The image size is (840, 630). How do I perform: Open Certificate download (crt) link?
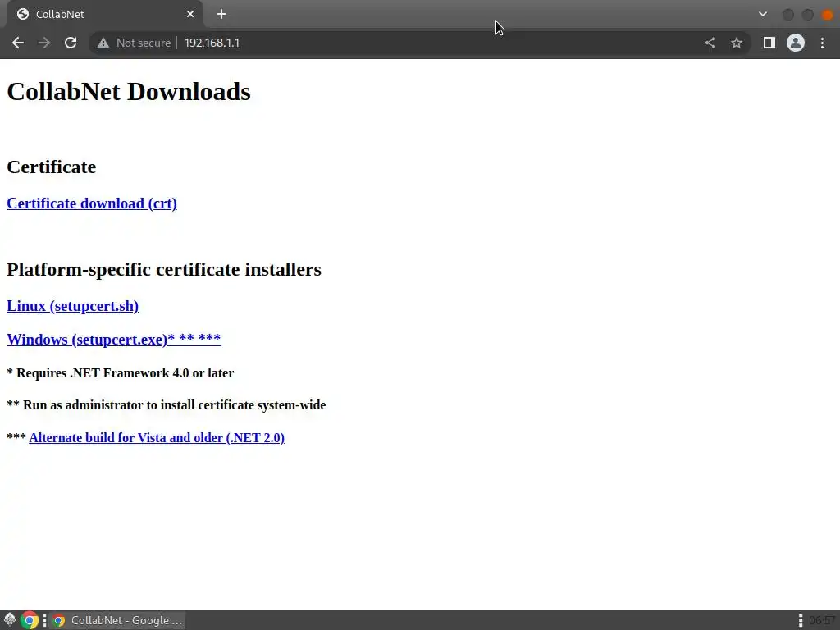pyautogui.click(x=92, y=203)
